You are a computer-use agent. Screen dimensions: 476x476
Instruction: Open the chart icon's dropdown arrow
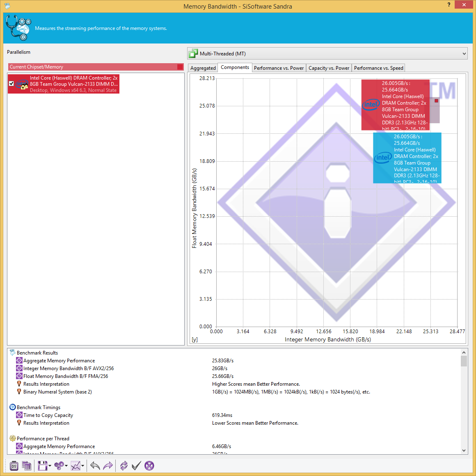coord(82,466)
